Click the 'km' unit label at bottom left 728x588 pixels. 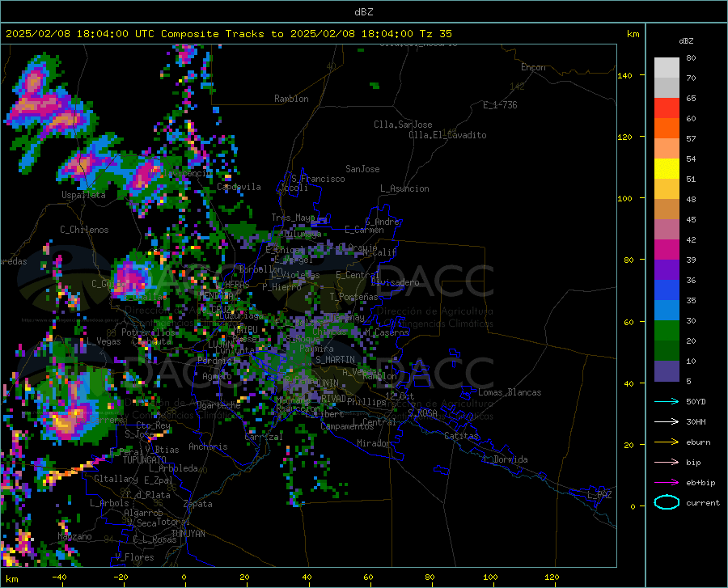[x=12, y=579]
